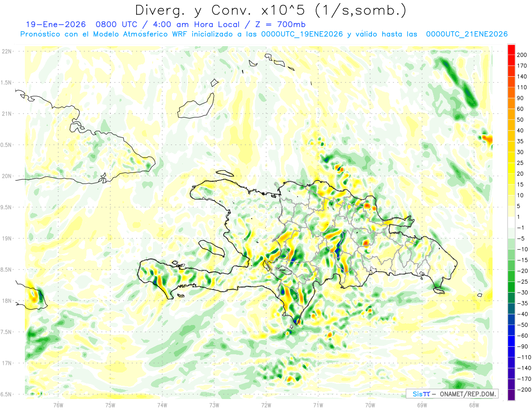The height and width of the screenshot is (411, 532).
Task: Click the '71W' longitude label
Action: [318, 404]
